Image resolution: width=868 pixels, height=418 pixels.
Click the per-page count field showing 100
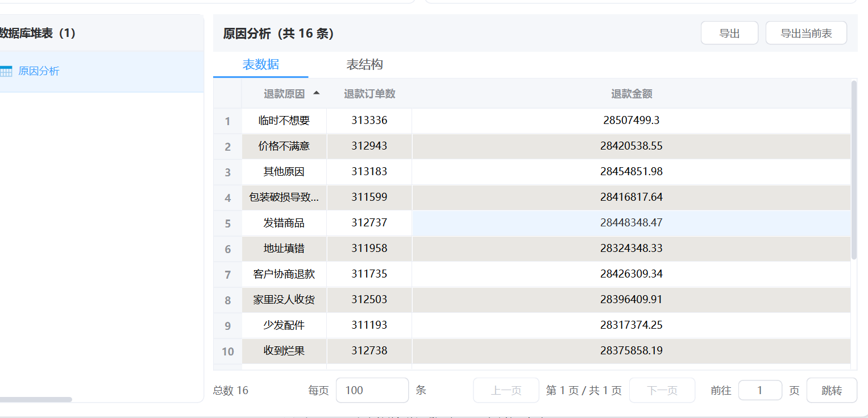372,391
